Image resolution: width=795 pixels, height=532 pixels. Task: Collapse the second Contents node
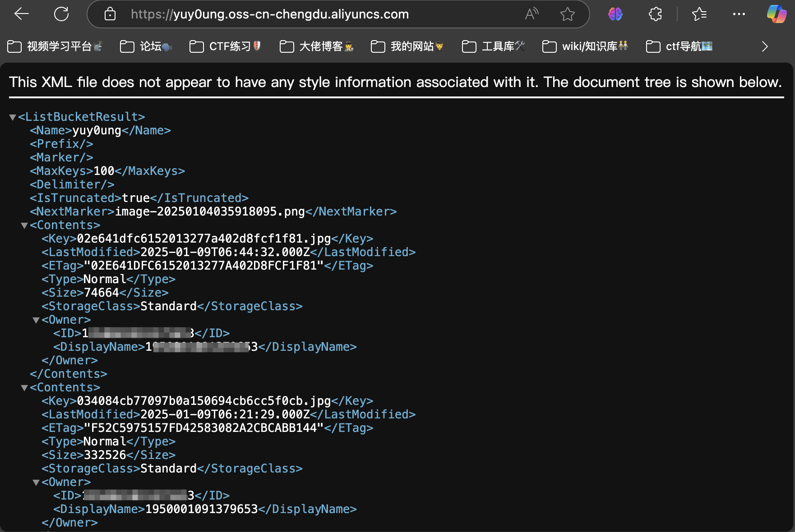coord(24,388)
